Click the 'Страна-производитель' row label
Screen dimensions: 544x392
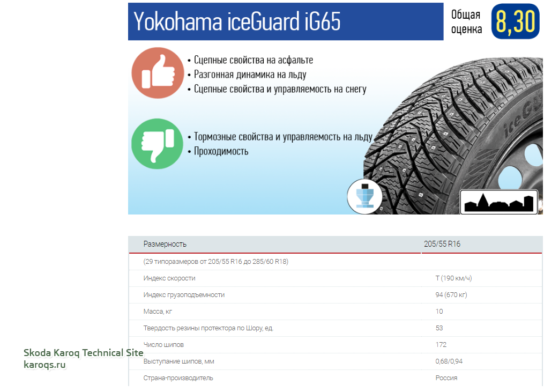(178, 378)
